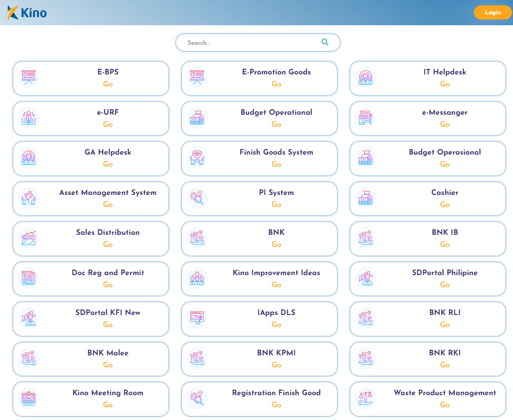Open PI System using Go
This screenshot has height=420, width=513.
click(x=277, y=204)
